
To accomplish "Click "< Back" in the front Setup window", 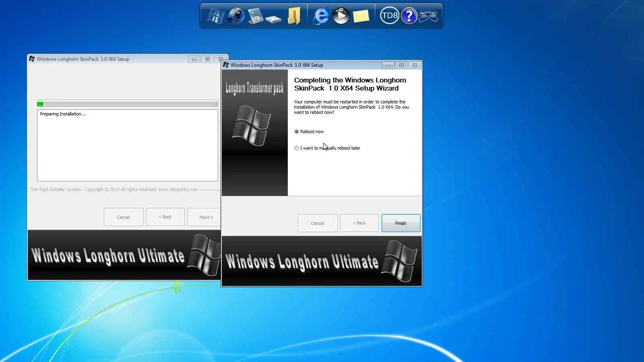I will click(359, 223).
